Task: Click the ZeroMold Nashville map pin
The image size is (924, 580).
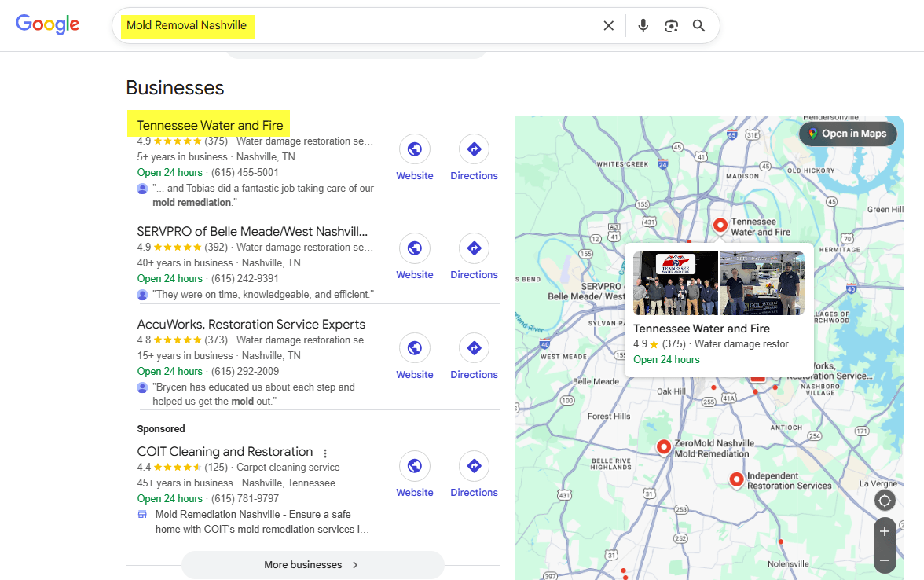Action: pos(664,446)
